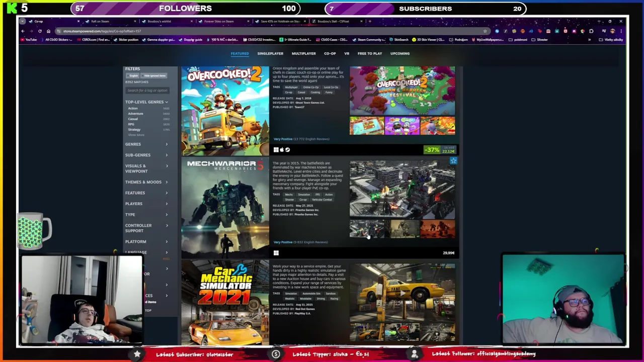
Task: Toggle the Adventure genre filter
Action: pyautogui.click(x=135, y=114)
